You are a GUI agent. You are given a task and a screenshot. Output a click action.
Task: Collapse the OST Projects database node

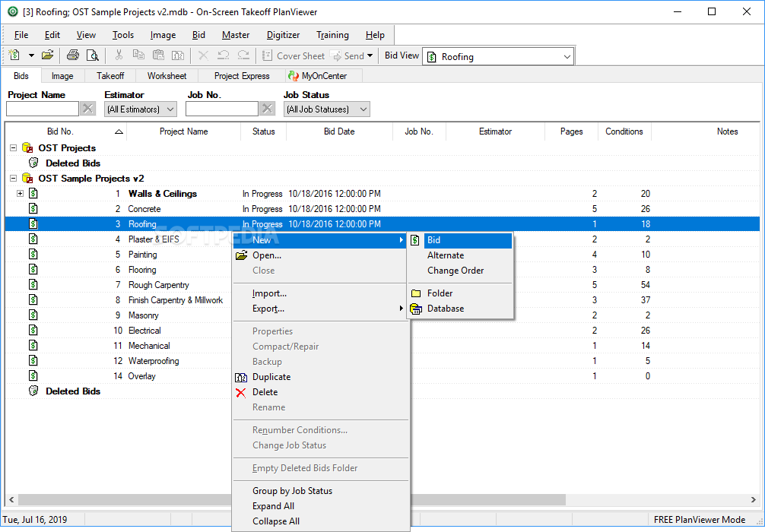tap(14, 147)
